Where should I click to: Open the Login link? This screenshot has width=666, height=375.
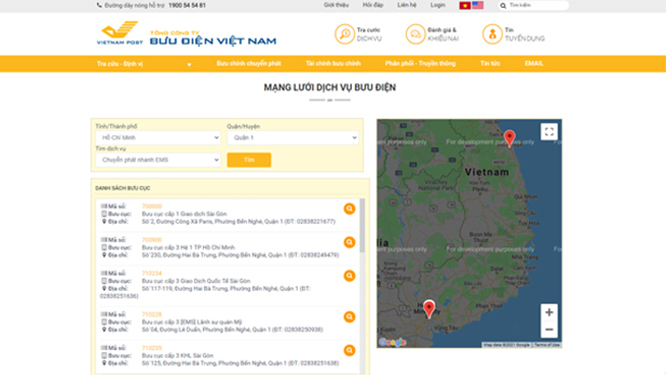click(438, 5)
